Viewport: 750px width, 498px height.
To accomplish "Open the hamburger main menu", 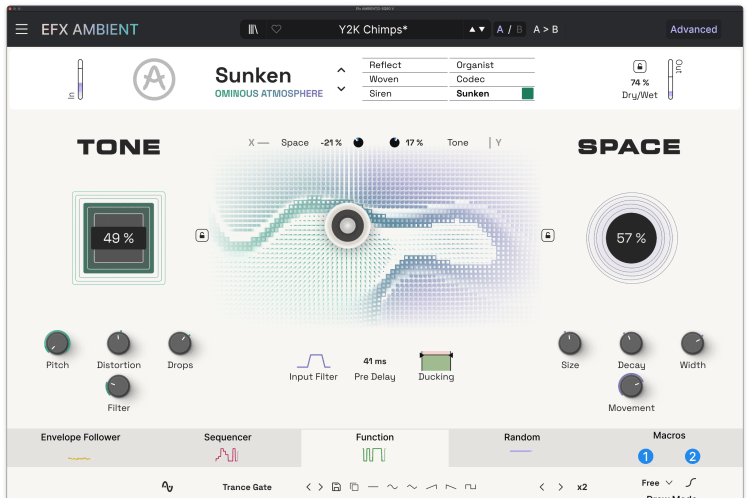I will click(x=21, y=29).
